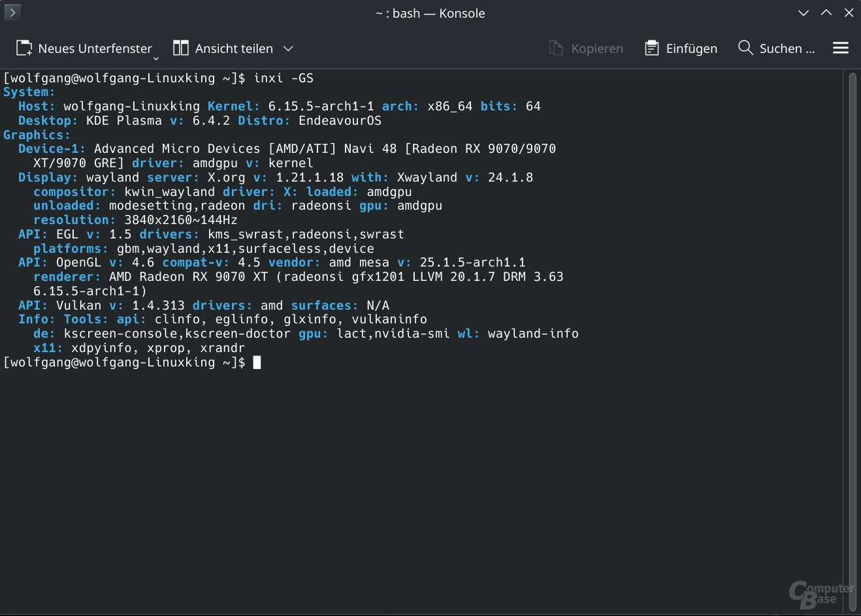The width and height of the screenshot is (861, 616).
Task: Click the resolution '3840x2160~144Hz'
Action: coord(181,220)
